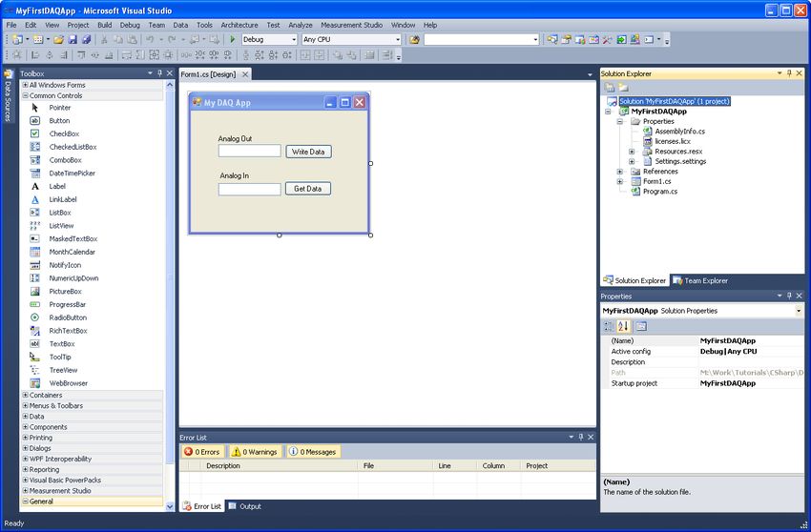Toggle the 0 Messages filter button

coord(312,452)
